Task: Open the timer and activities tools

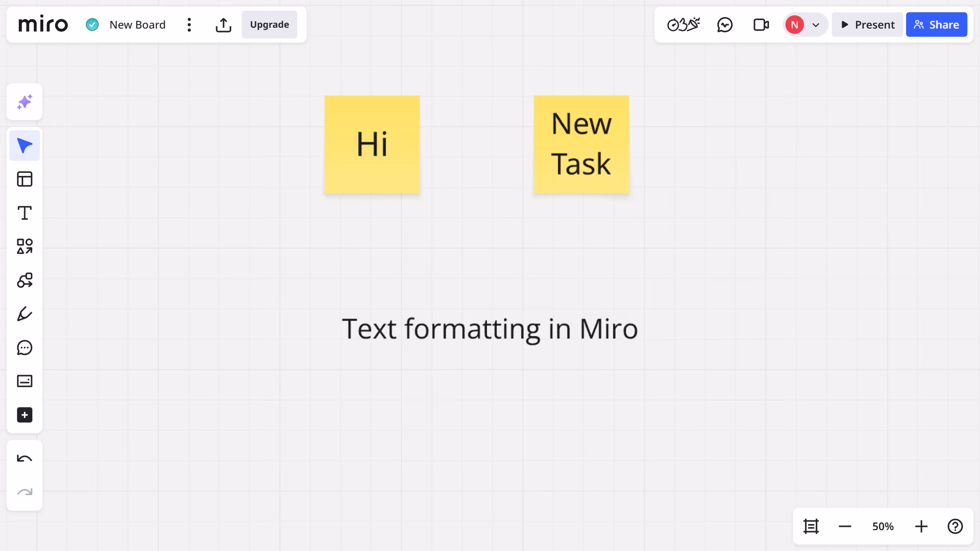Action: [684, 25]
